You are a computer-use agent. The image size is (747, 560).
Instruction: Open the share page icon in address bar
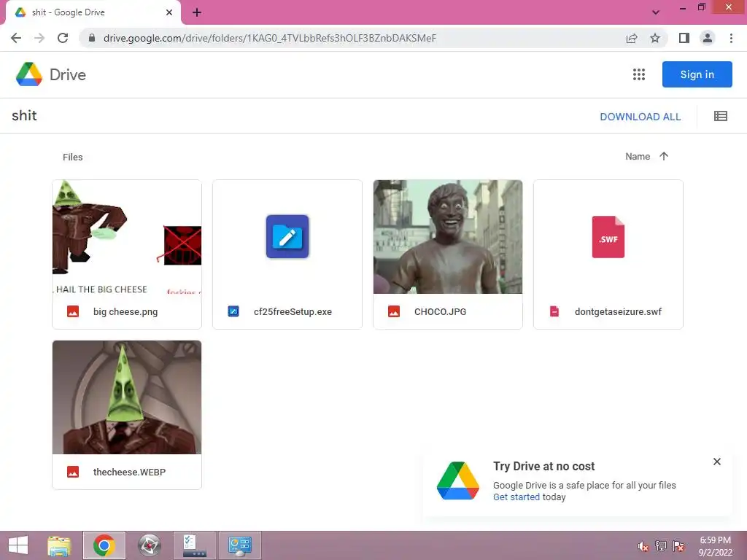coord(632,38)
